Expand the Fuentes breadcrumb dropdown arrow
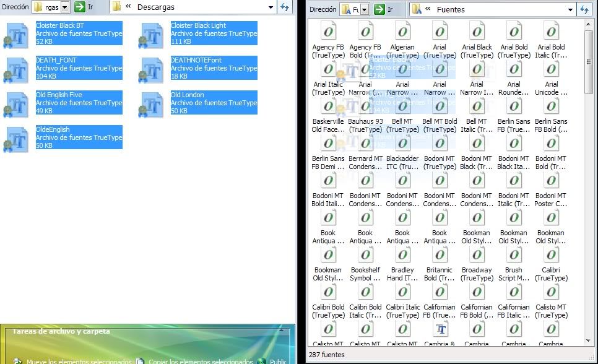 click(570, 9)
